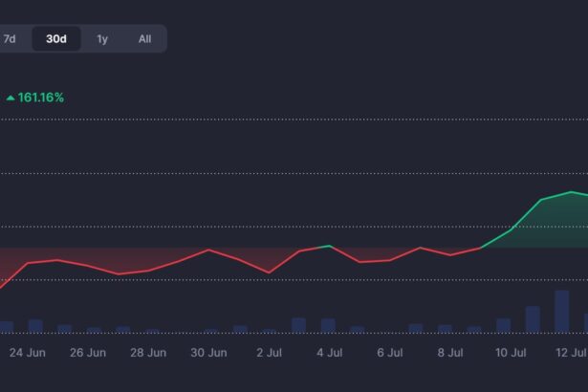Click the 4 Jul date label
Screen dimensions: 588x392
point(328,353)
